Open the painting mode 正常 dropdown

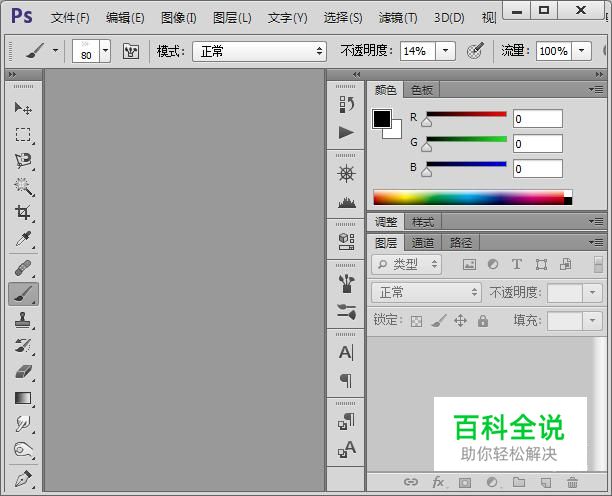click(259, 51)
